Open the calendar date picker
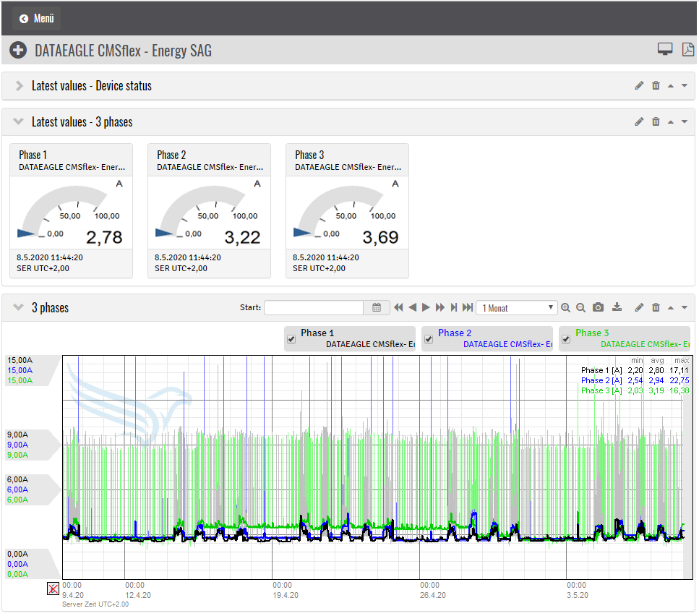 pyautogui.click(x=377, y=307)
